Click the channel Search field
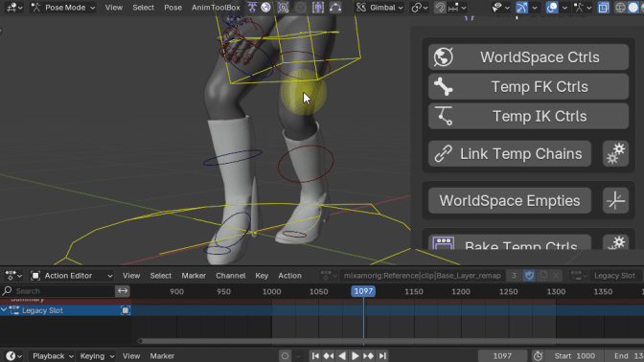Image resolution: width=644 pixels, height=362 pixels. (57, 291)
